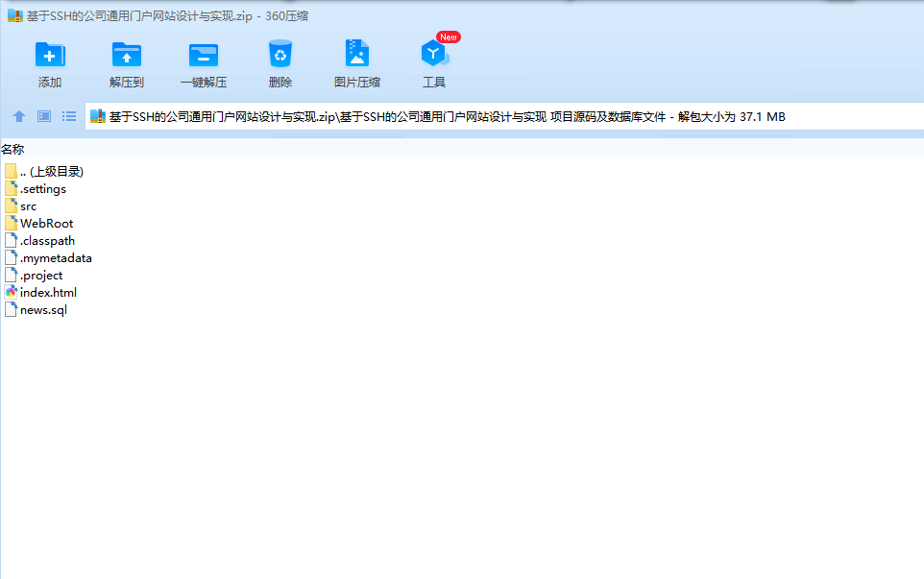Sort by the 名称 column header

coord(12,150)
